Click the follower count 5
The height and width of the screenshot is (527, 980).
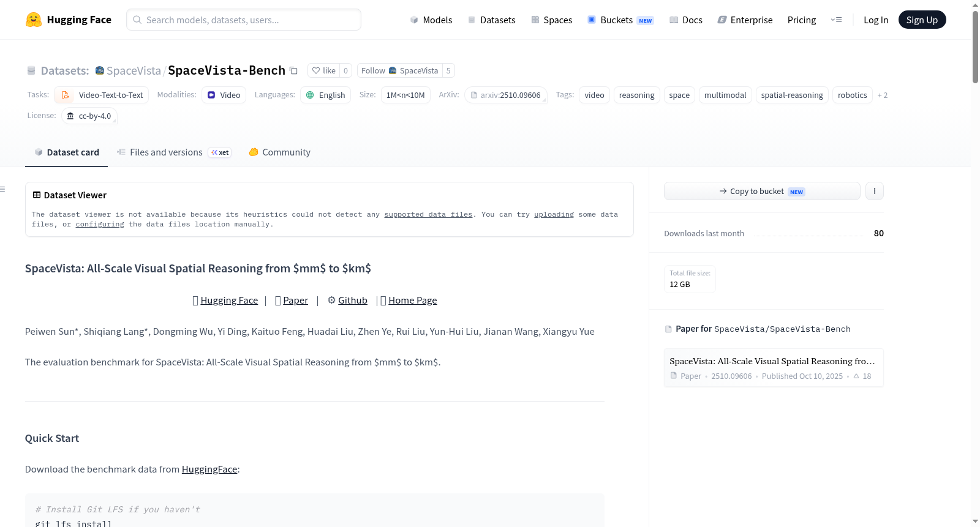coord(448,70)
